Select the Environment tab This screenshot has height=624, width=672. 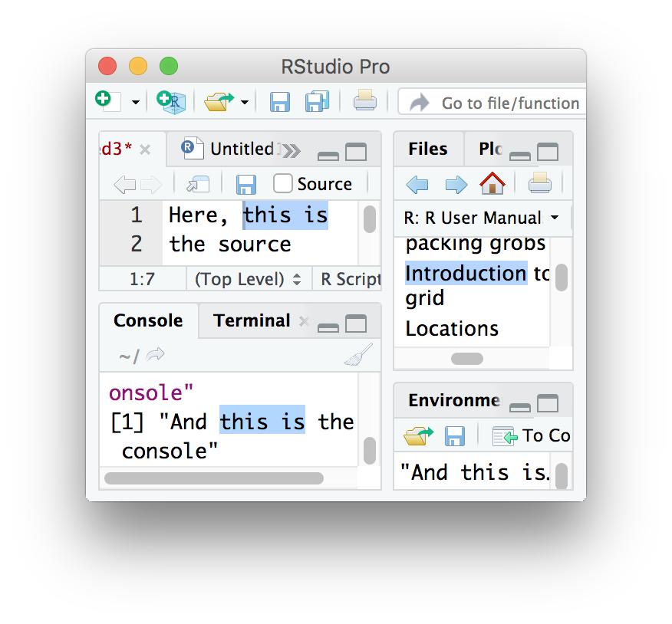(x=454, y=400)
